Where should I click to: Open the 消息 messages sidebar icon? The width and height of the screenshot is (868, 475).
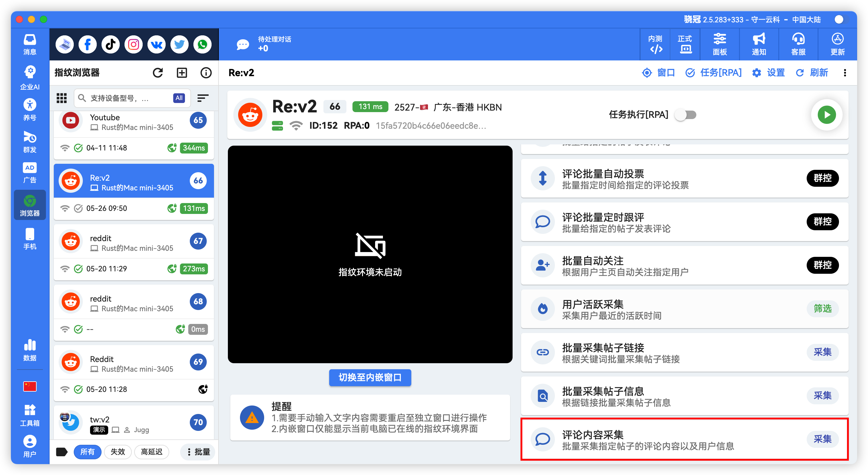click(x=30, y=44)
